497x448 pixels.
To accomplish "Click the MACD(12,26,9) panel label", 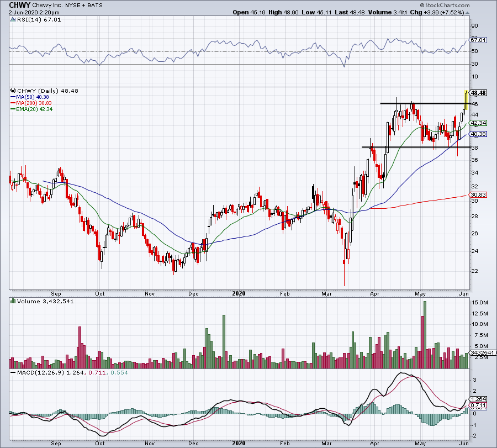I will coord(41,372).
